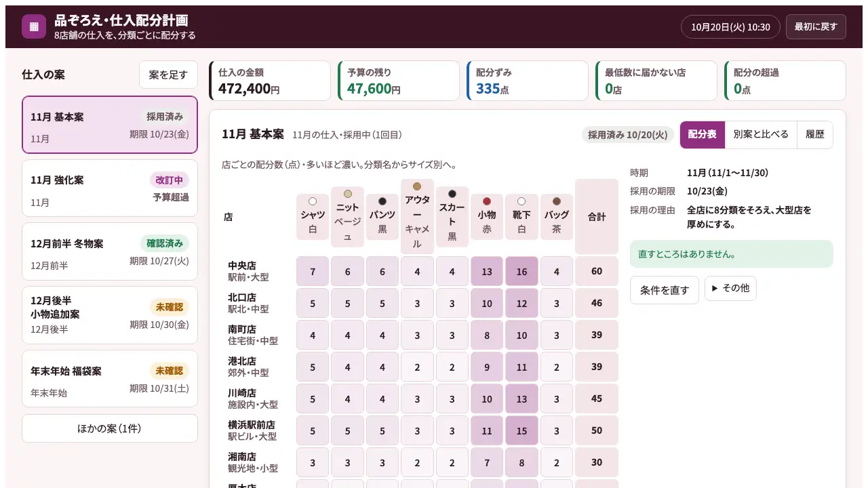Image resolution: width=868 pixels, height=488 pixels.
Task: Click the 最初に戻す button
Action: click(816, 26)
